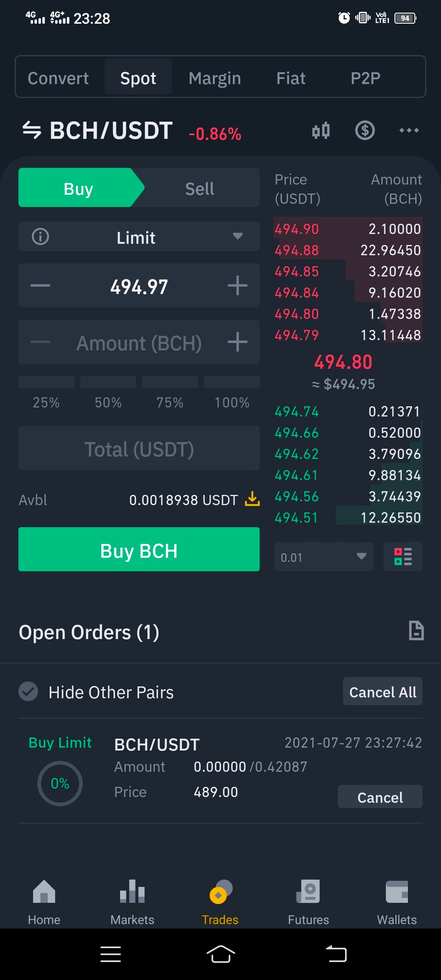
Task: Open the candlestick chart icon
Action: (321, 131)
